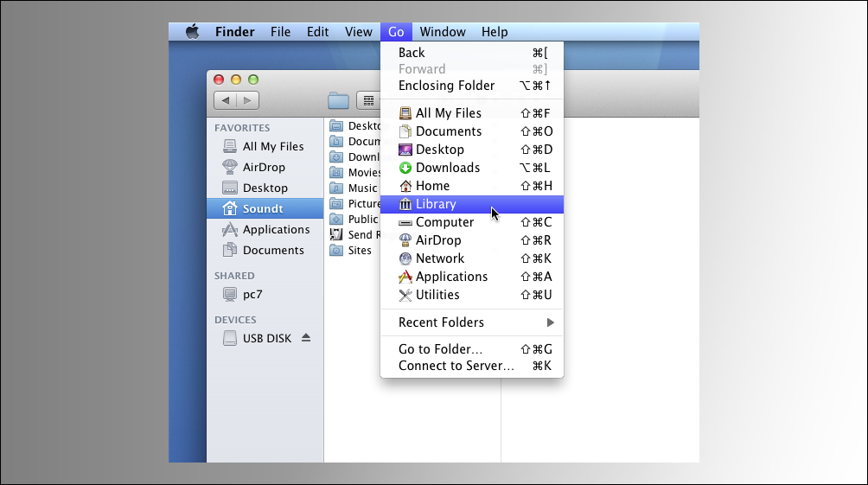Click the back arrow in Finder toolbar

point(226,101)
